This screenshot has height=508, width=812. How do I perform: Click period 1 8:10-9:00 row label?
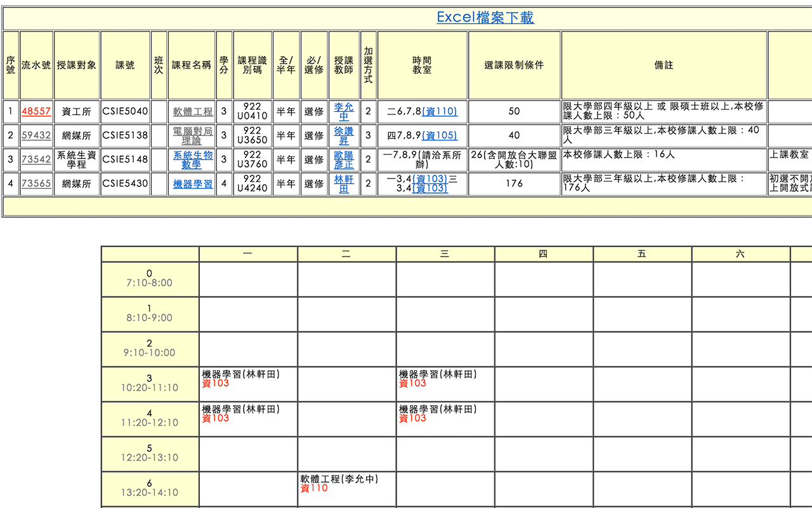click(x=150, y=314)
